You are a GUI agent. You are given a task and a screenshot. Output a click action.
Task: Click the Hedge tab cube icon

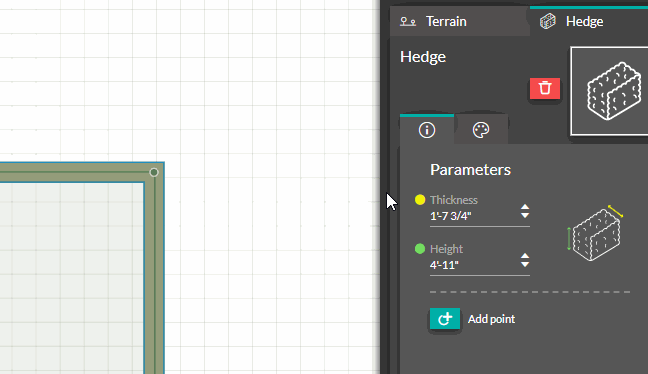[548, 21]
